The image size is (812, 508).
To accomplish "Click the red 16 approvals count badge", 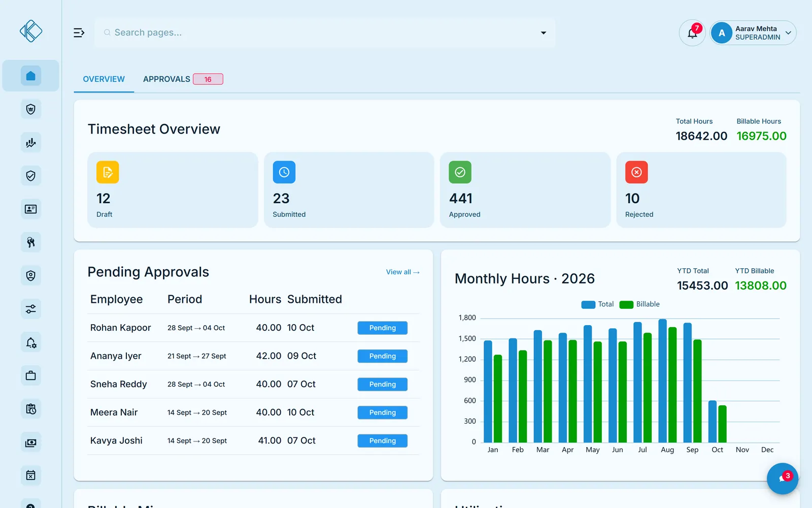I will 208,79.
